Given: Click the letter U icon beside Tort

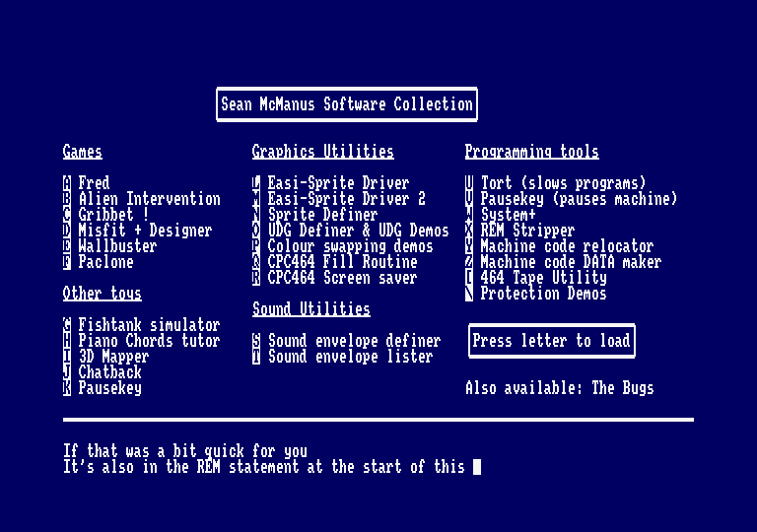Looking at the screenshot, I should point(469,183).
